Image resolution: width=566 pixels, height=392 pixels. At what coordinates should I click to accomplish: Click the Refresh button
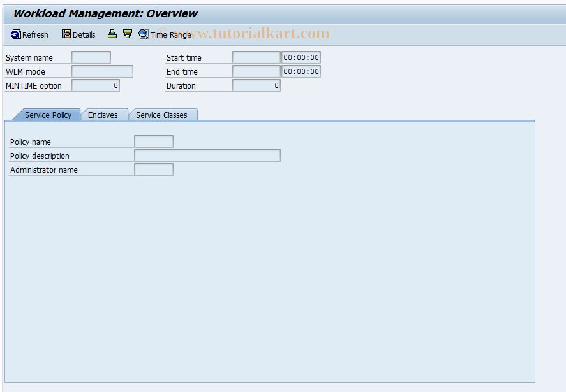point(29,34)
